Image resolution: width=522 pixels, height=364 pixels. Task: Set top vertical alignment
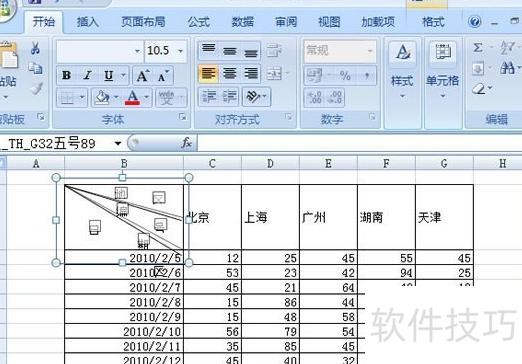[x=209, y=49]
